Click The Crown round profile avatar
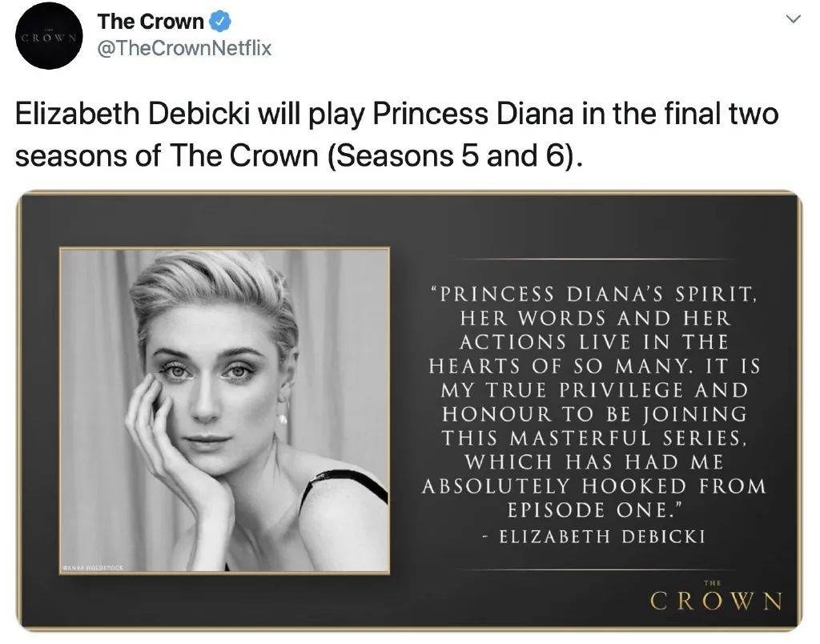This screenshot has width=820, height=644. pos(49,36)
